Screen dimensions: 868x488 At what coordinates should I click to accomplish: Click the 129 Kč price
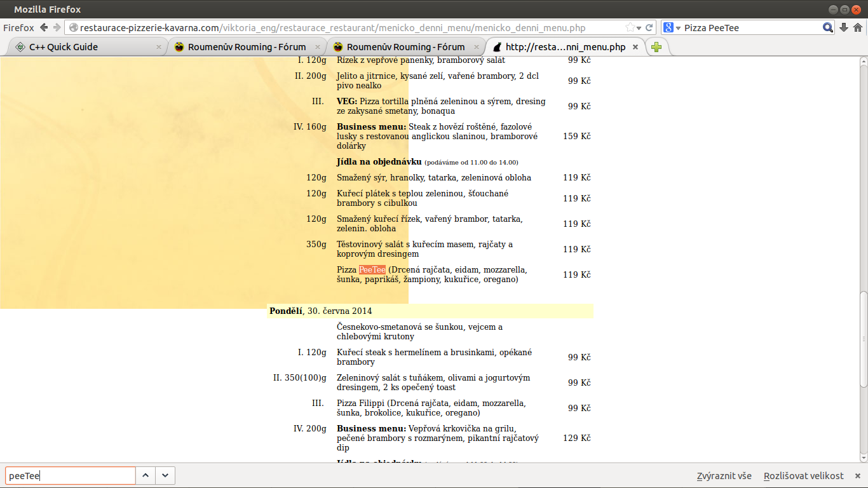pyautogui.click(x=577, y=438)
